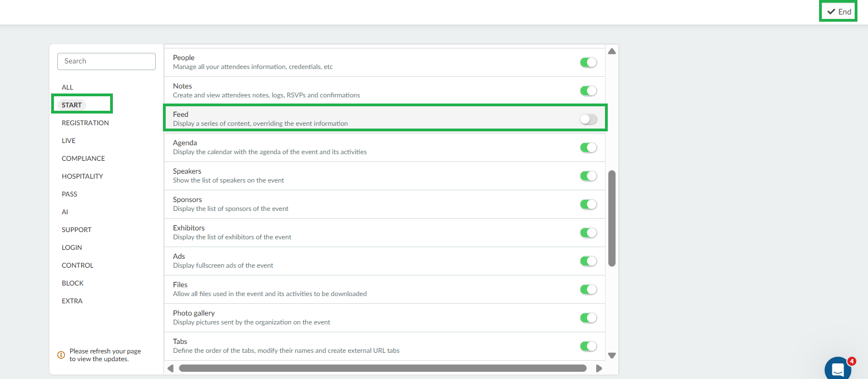Screen dimensions: 868x379
Task: Open the HOSPITALITY category
Action: (x=82, y=176)
